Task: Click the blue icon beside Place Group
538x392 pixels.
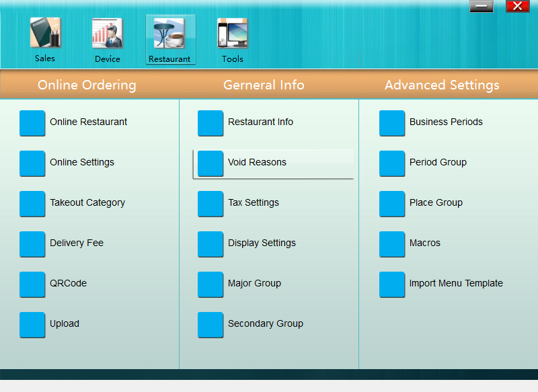Action: (392, 204)
